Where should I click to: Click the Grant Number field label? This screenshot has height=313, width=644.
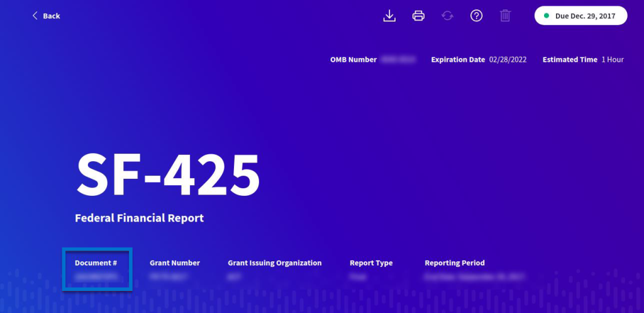coord(174,263)
